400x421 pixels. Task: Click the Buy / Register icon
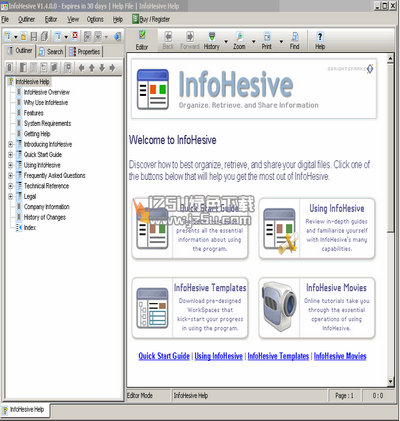(x=135, y=19)
